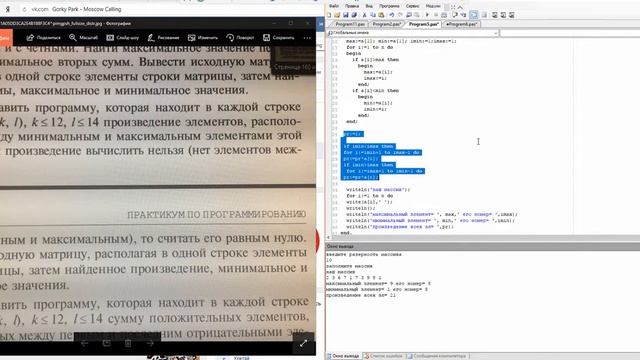640x360 pixels.
Task: Open Файл menu in Pascal IDE
Action: (333, 6)
